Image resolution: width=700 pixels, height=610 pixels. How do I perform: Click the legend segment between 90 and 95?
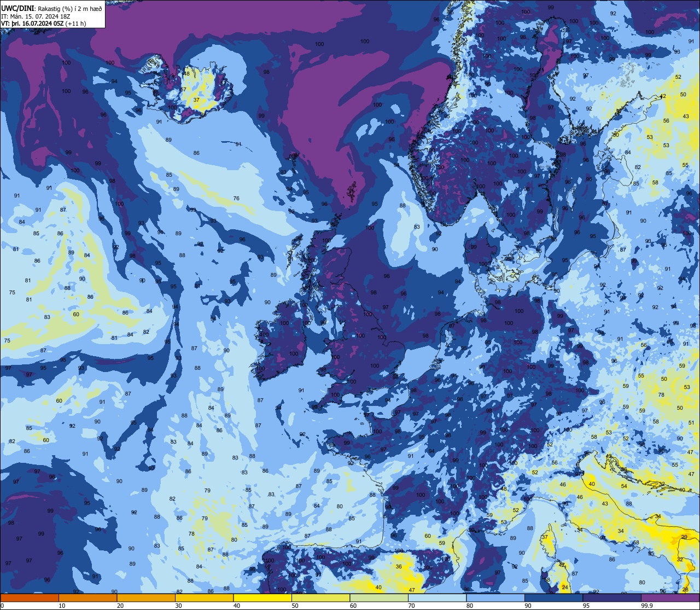553,597
